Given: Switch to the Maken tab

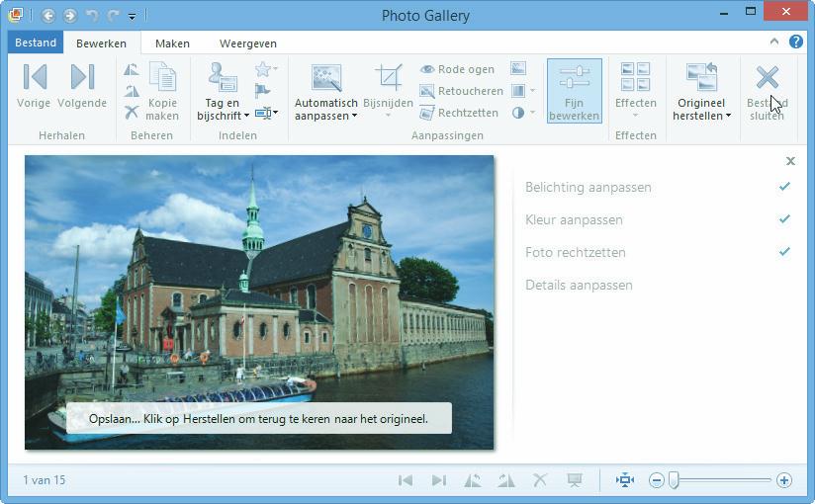Looking at the screenshot, I should click(172, 43).
